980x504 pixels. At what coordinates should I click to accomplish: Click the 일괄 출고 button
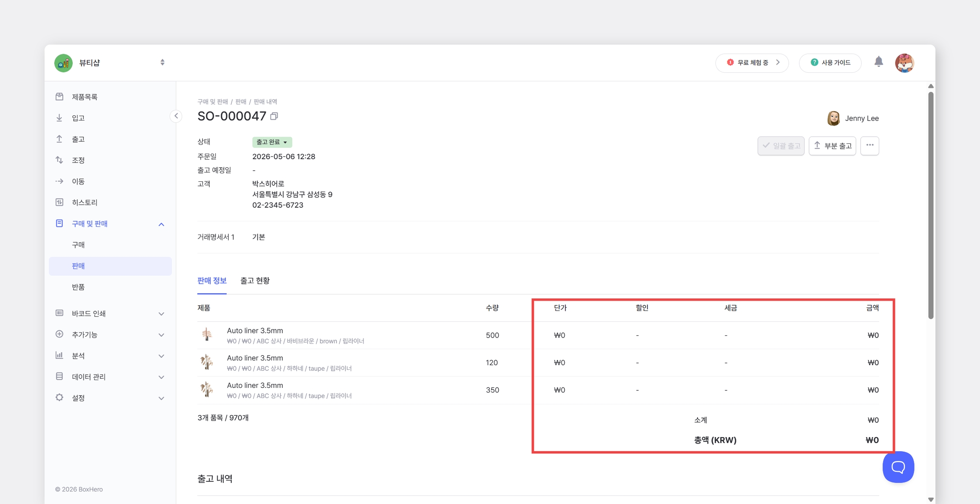[781, 146]
